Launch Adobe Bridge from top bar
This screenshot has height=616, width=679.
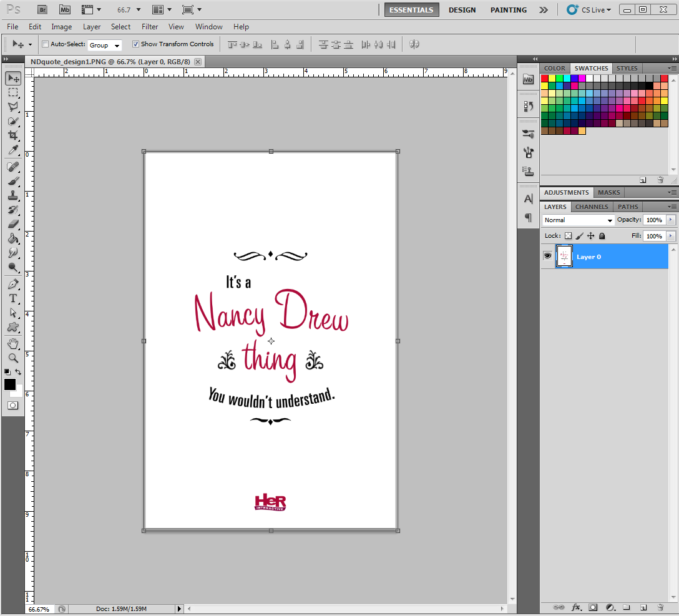(42, 9)
